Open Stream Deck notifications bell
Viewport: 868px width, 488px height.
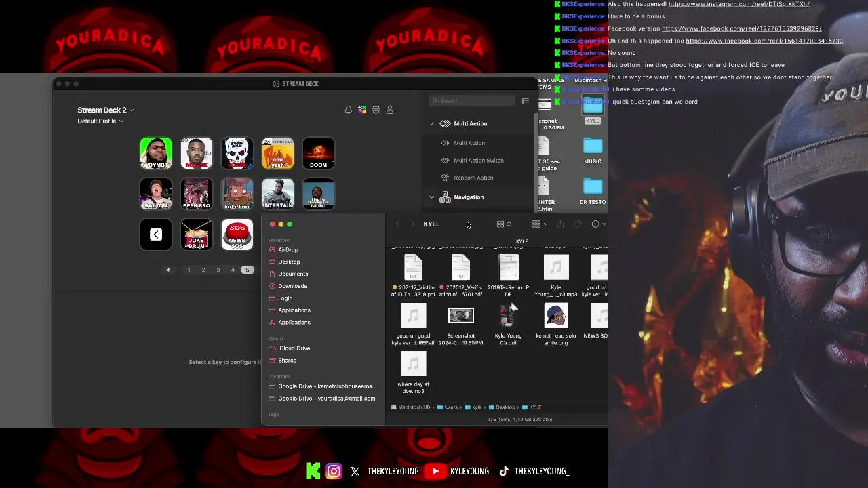[349, 110]
